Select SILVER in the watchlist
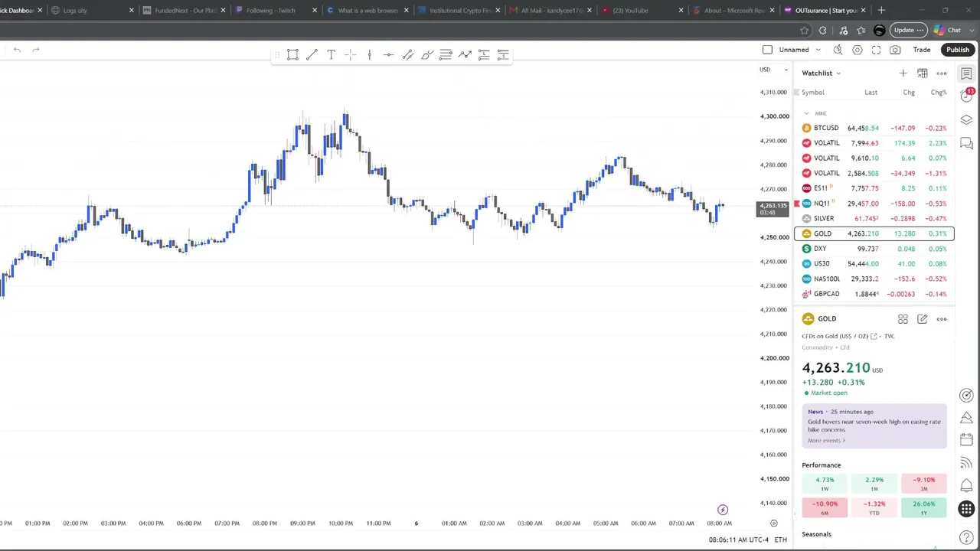Screen dimensions: 980x551 coord(874,218)
